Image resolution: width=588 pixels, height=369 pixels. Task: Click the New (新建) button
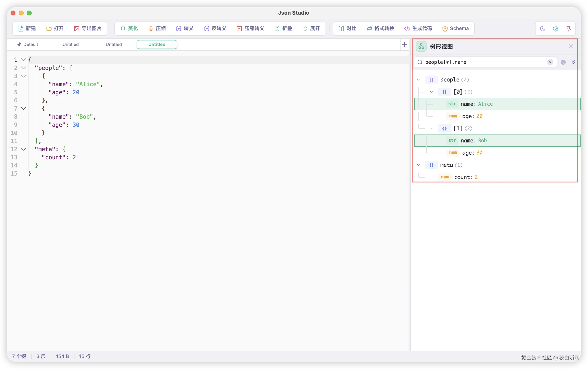[27, 29]
